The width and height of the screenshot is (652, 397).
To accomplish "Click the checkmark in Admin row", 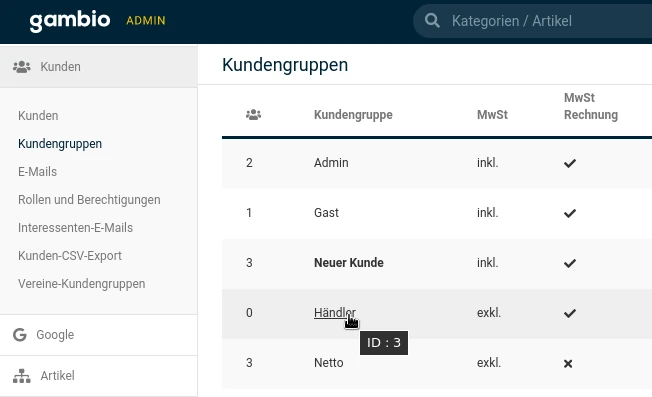I will point(570,163).
